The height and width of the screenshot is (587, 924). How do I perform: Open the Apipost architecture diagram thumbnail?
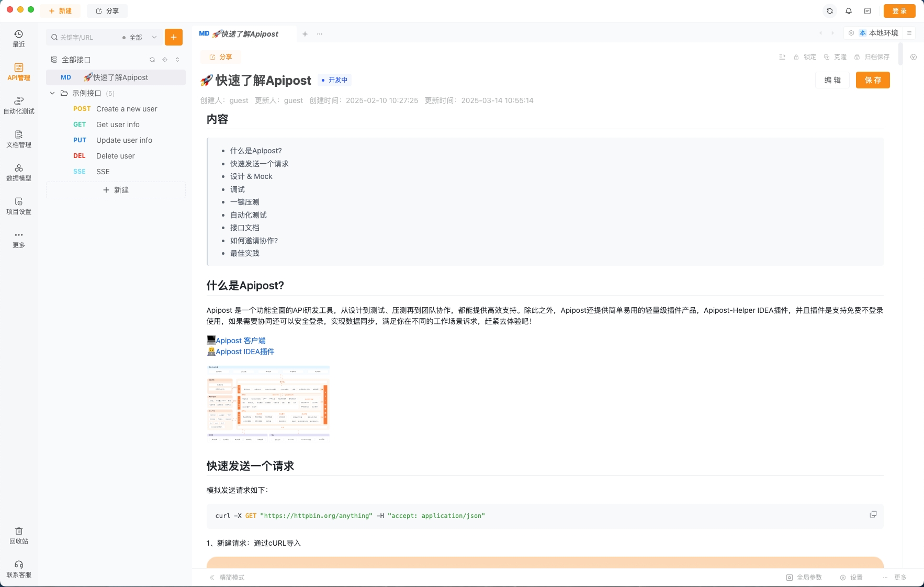268,403
